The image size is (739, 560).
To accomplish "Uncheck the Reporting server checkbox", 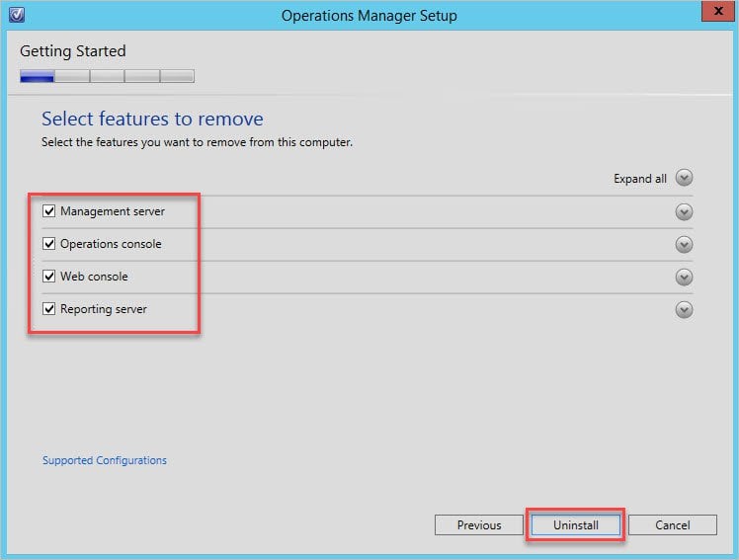I will point(49,308).
